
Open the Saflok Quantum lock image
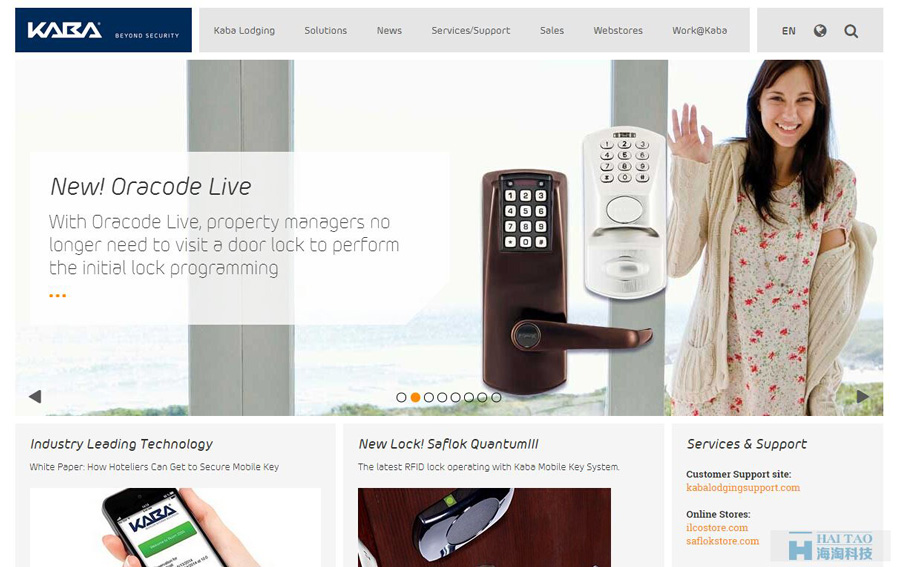484,527
